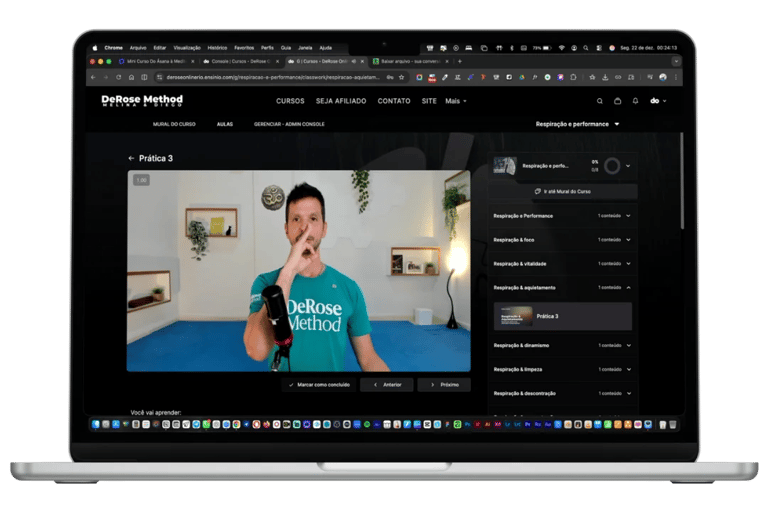Open the notifications bell icon
Image resolution: width=768 pixels, height=512 pixels.
(635, 101)
